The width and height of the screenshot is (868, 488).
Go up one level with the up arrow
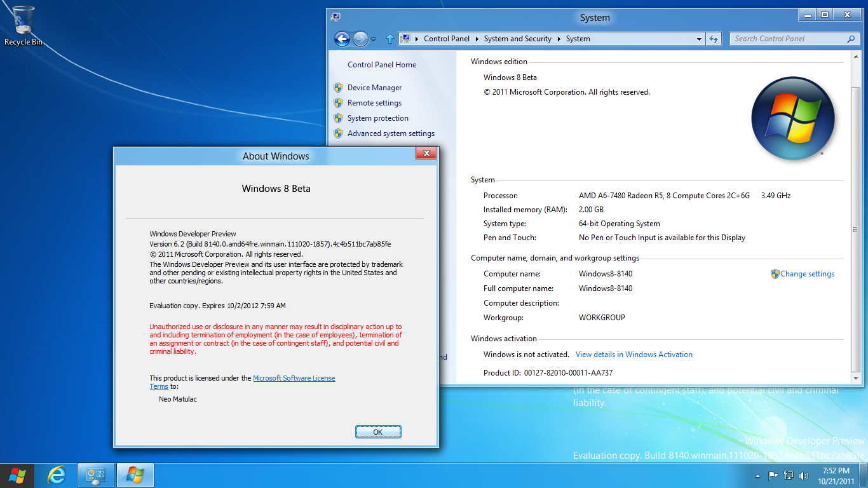[390, 39]
